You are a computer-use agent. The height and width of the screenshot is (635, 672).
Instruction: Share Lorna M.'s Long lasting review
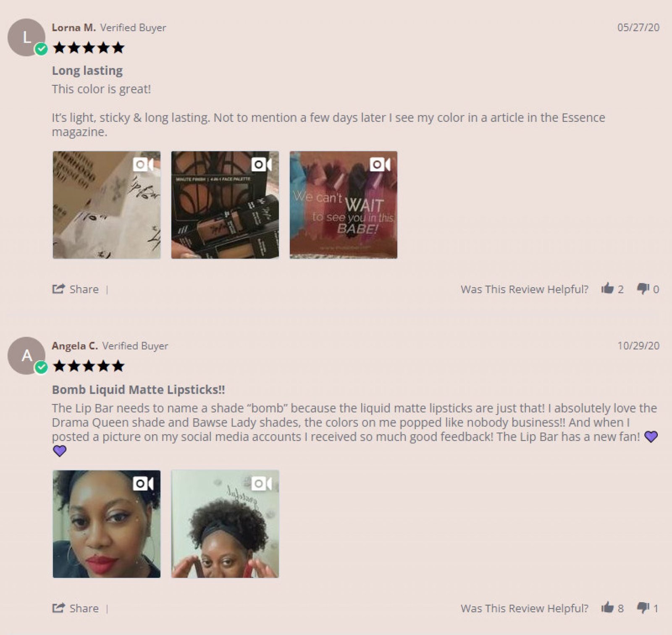[76, 289]
